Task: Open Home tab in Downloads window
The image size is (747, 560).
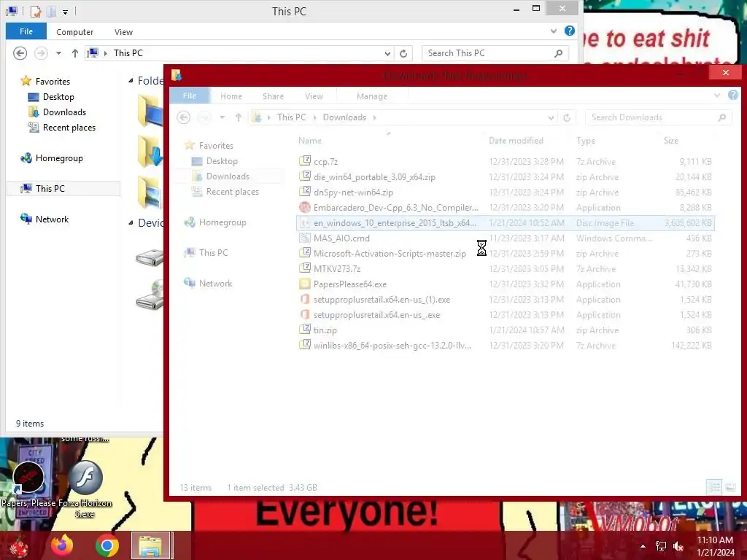Action: (231, 96)
